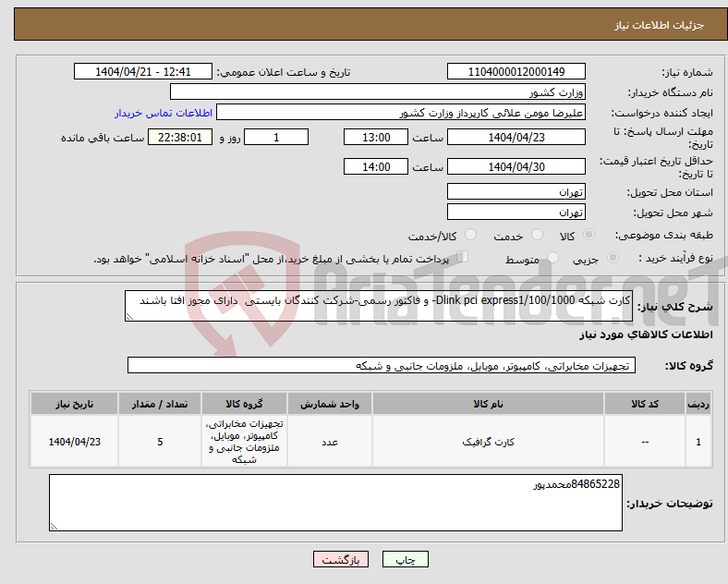Select the کالا radio button

[x=588, y=235]
